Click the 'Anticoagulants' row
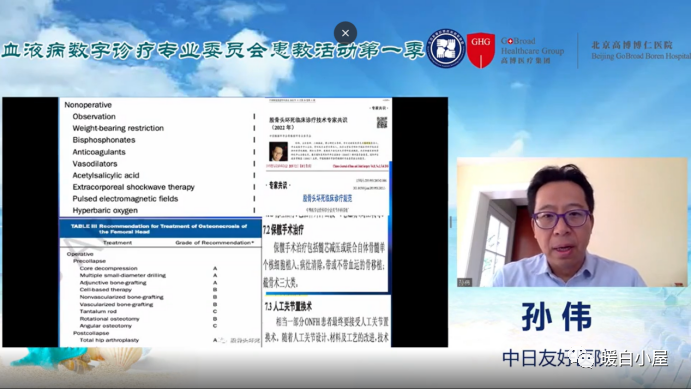Screen dimensions: 691x389 pyautogui.click(x=163, y=152)
